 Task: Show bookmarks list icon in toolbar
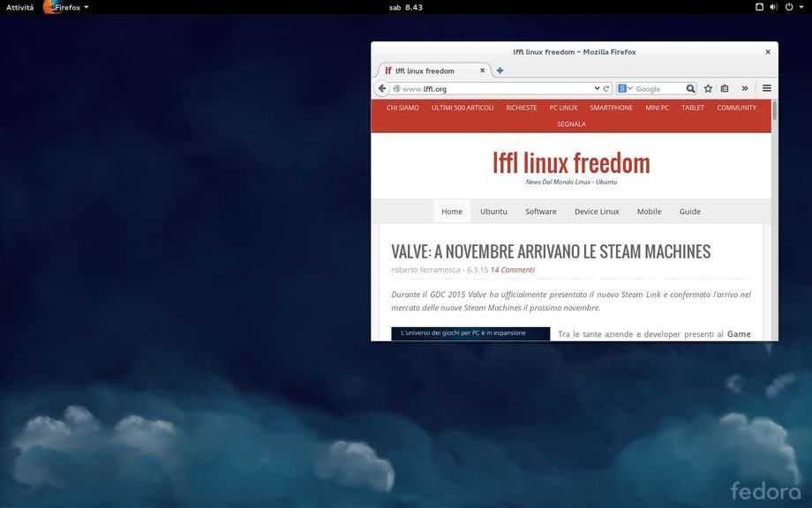click(x=725, y=88)
